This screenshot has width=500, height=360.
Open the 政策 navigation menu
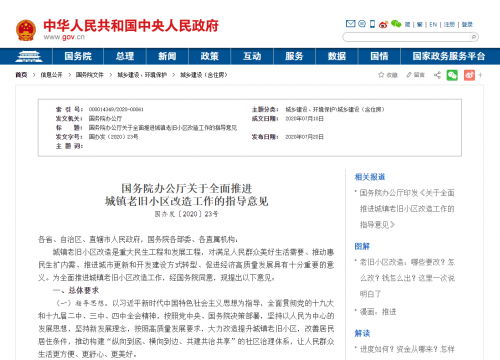pos(210,56)
